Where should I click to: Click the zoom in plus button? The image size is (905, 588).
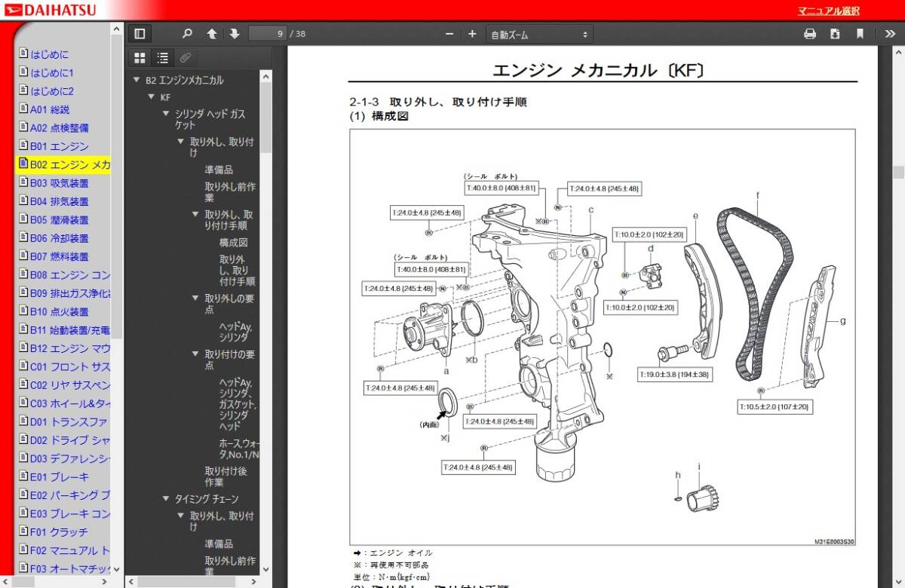[x=472, y=34]
